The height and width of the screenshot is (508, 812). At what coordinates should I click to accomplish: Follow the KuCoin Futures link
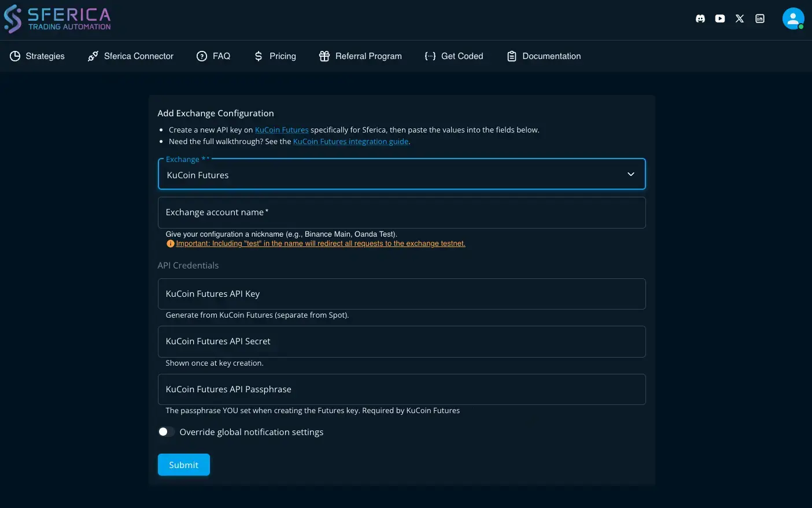click(x=282, y=130)
